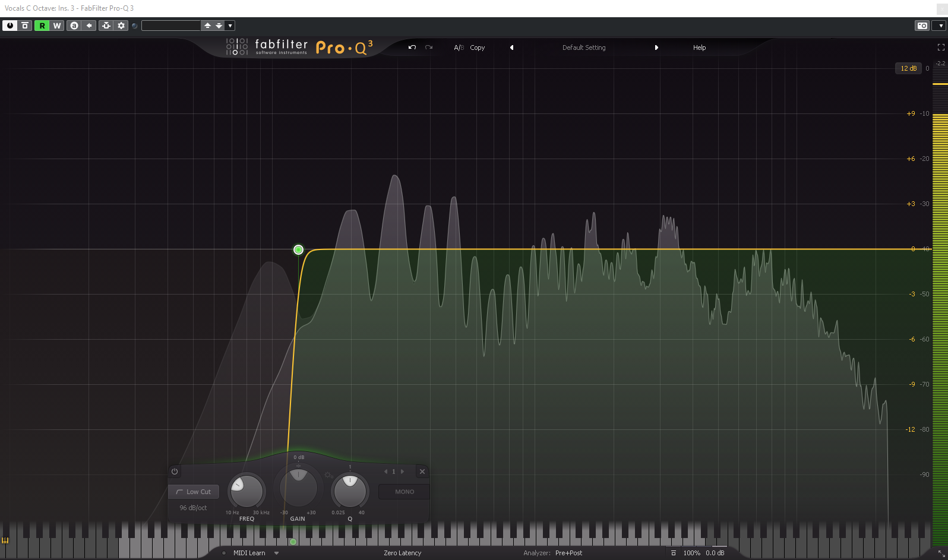Toggle the plugin bypass power button

[x=10, y=26]
